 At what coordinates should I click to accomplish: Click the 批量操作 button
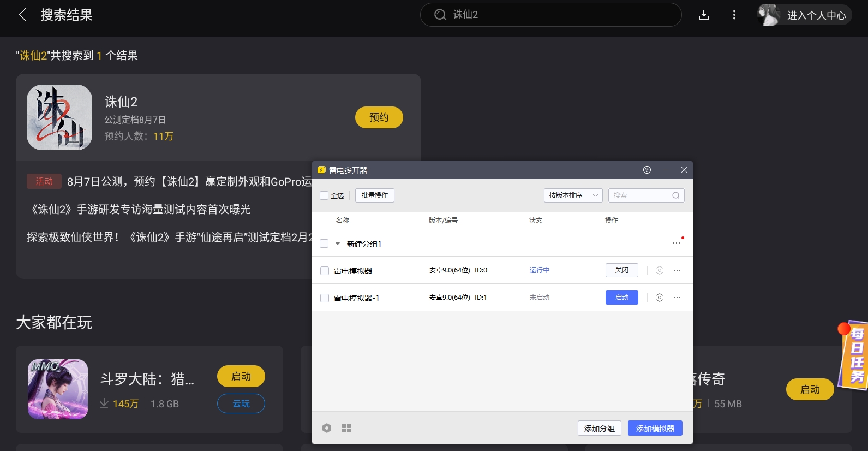[375, 195]
